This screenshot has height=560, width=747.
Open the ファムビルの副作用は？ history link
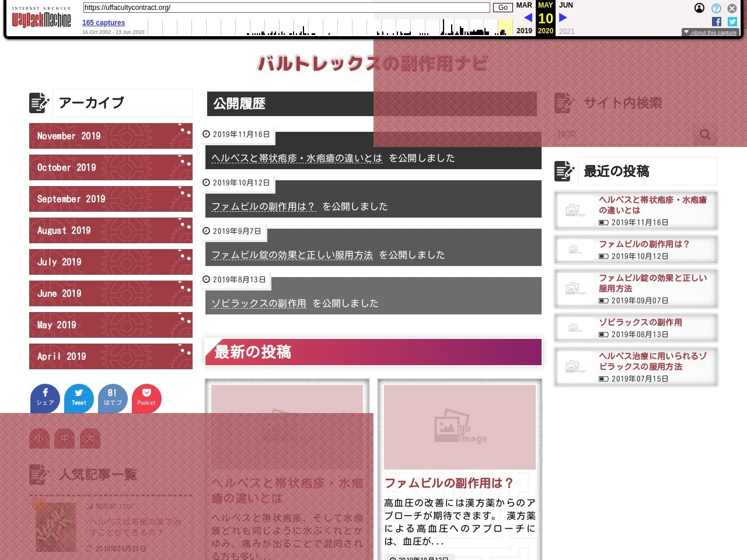[x=263, y=206]
